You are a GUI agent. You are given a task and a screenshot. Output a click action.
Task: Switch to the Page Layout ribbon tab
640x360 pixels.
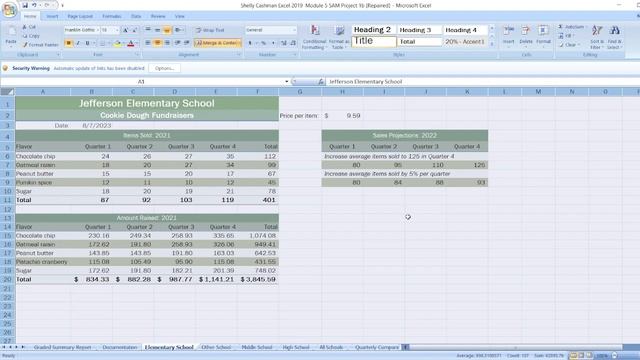(x=80, y=16)
